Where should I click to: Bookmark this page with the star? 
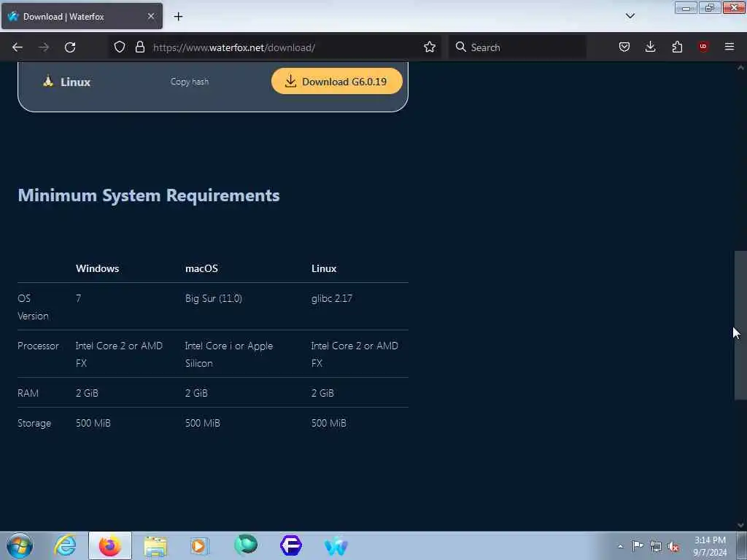pyautogui.click(x=430, y=47)
